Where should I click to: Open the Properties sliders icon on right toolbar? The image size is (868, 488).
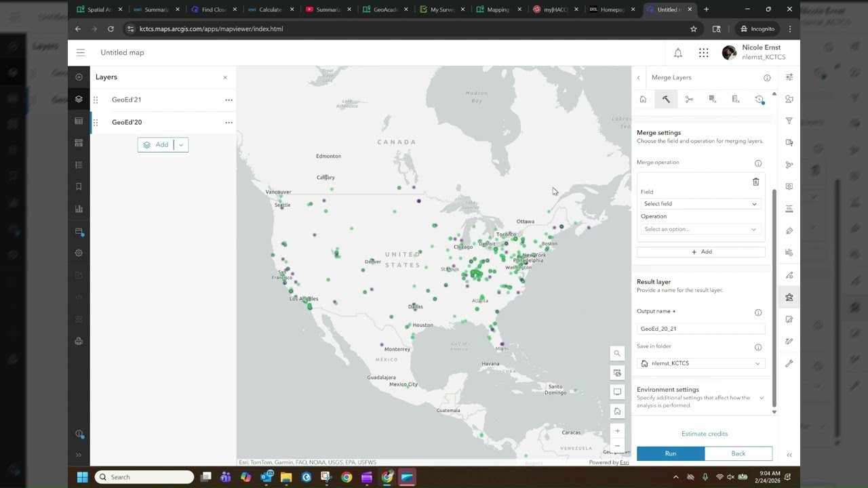(x=789, y=77)
